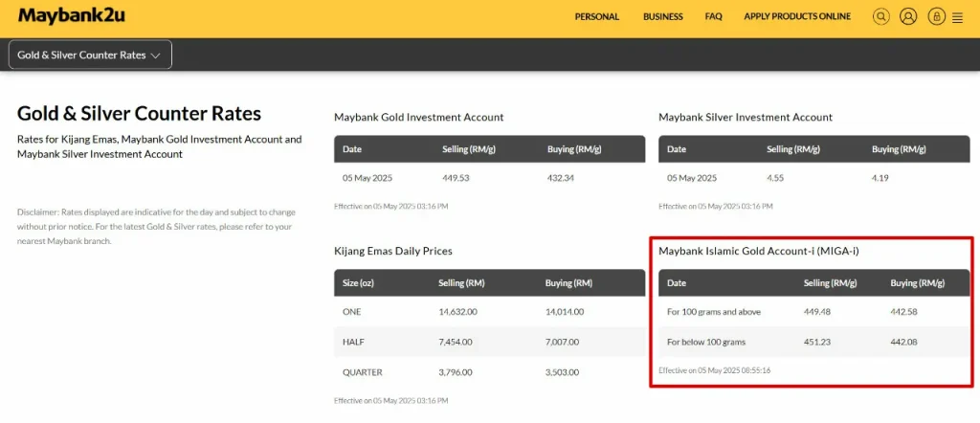Select MIGA-i selling rate 451.23
The width and height of the screenshot is (980, 423).
[x=817, y=342]
